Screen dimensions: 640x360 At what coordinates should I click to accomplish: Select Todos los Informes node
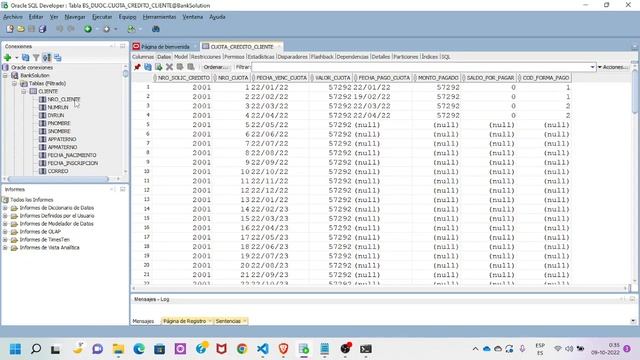coord(31,200)
